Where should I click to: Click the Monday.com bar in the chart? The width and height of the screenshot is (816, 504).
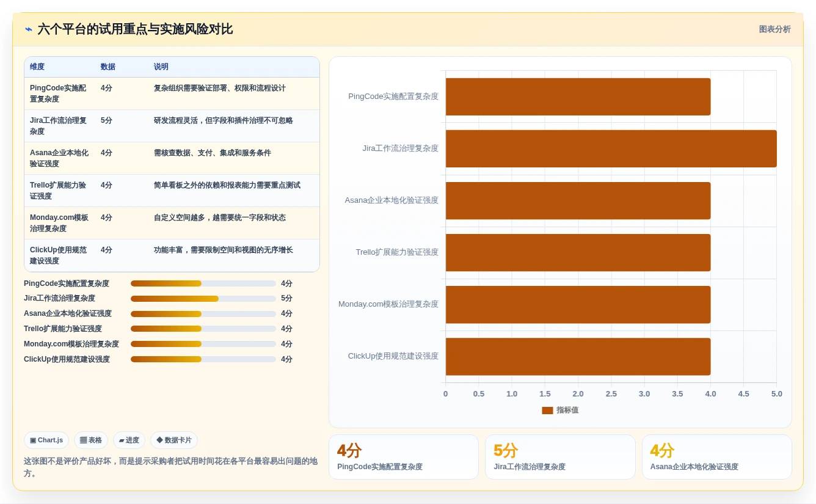pos(578,304)
